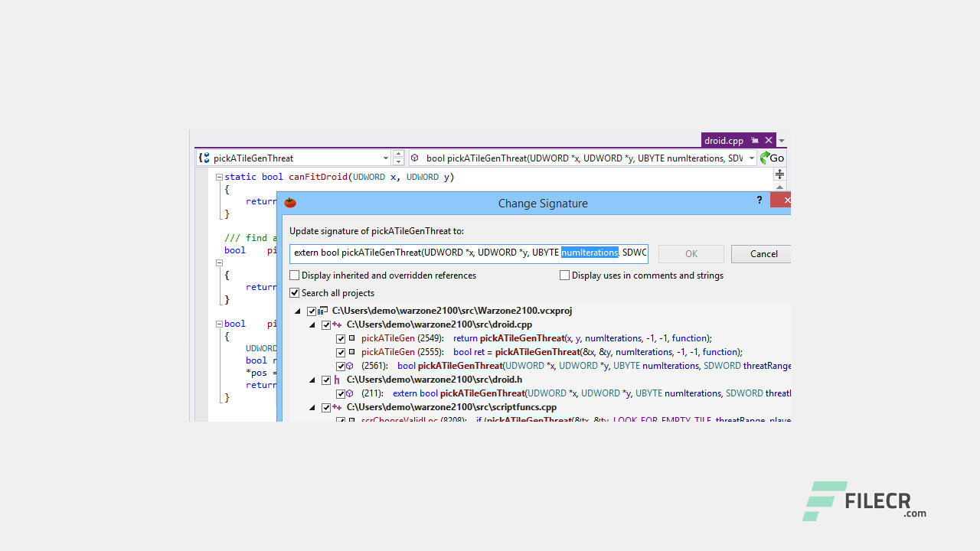The height and width of the screenshot is (551, 980).
Task: Uncheck the scriptfuncs.cpp file checkbox
Action: [x=326, y=408]
